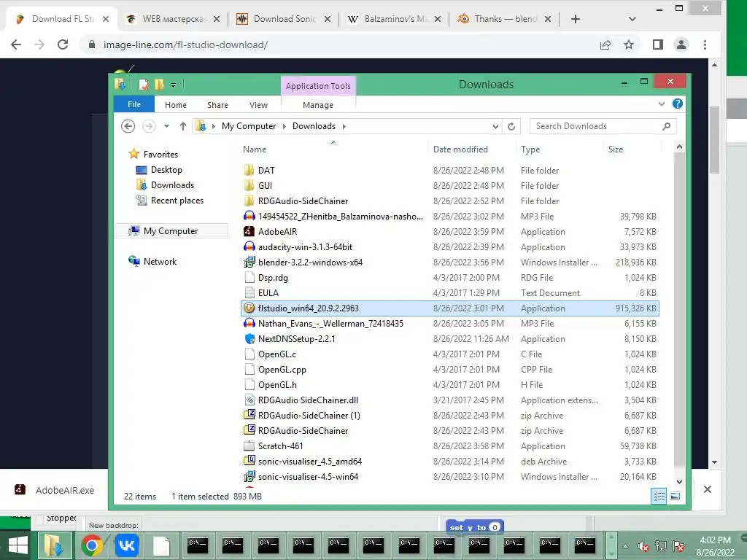Screen dimensions: 747x560
Task: Refresh the Downloads folder view
Action: click(x=511, y=126)
